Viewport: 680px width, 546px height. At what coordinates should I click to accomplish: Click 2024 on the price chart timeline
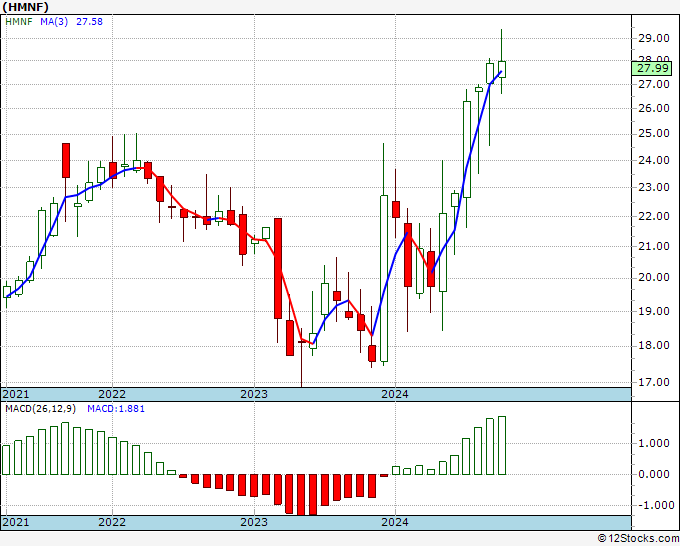[x=395, y=394]
